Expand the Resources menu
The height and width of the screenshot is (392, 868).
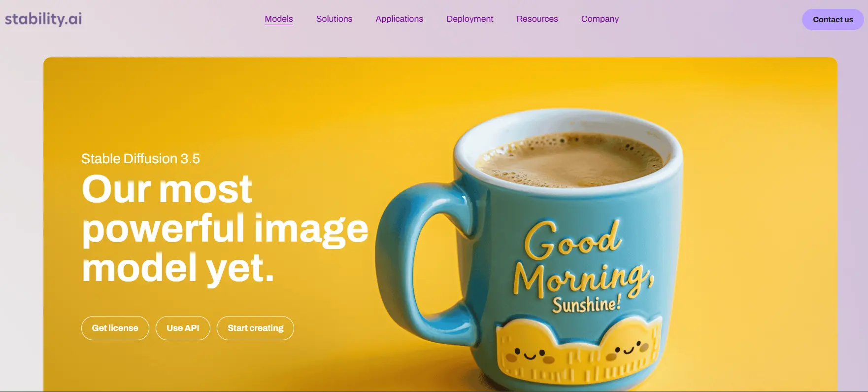pyautogui.click(x=537, y=19)
